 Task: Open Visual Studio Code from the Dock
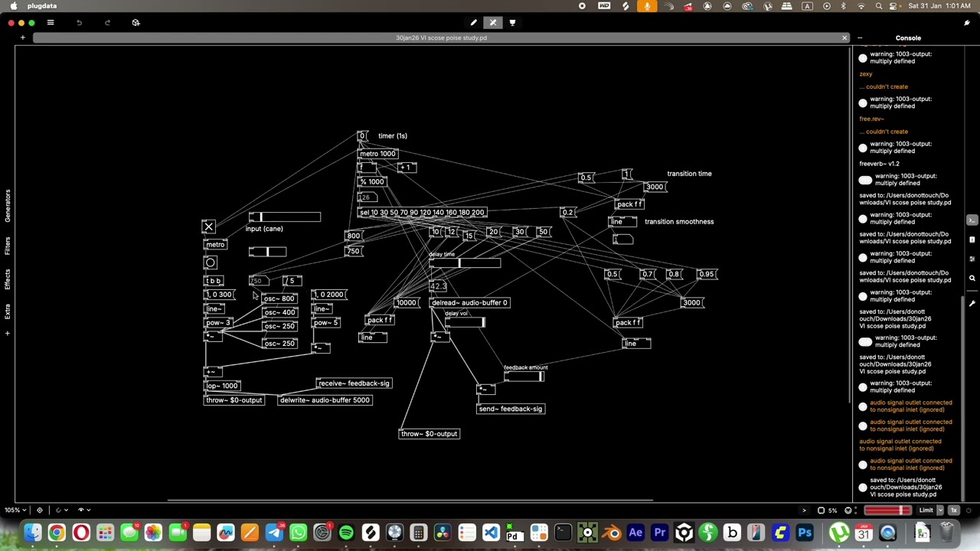click(491, 533)
